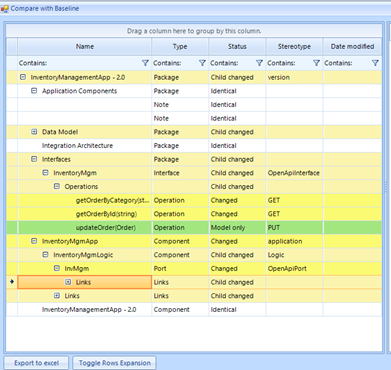Image resolution: width=391 pixels, height=370 pixels.
Task: Click the 'application' stereotype cell
Action: tap(294, 241)
